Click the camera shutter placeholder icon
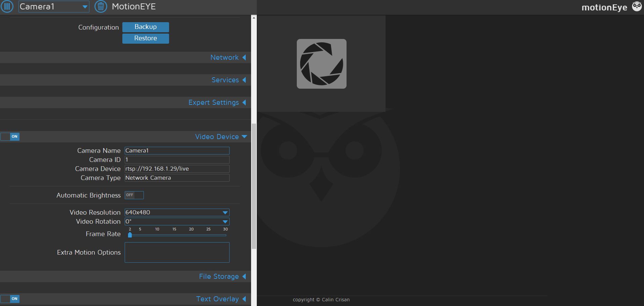Image resolution: width=644 pixels, height=306 pixels. coord(321,63)
